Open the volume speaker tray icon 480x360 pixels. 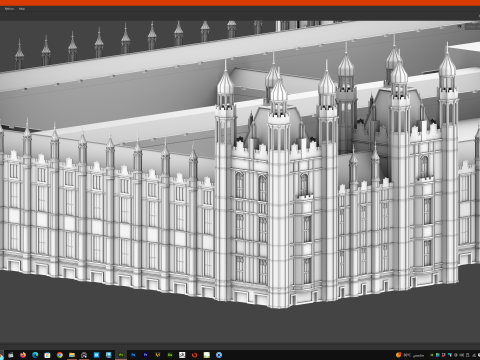(461, 355)
